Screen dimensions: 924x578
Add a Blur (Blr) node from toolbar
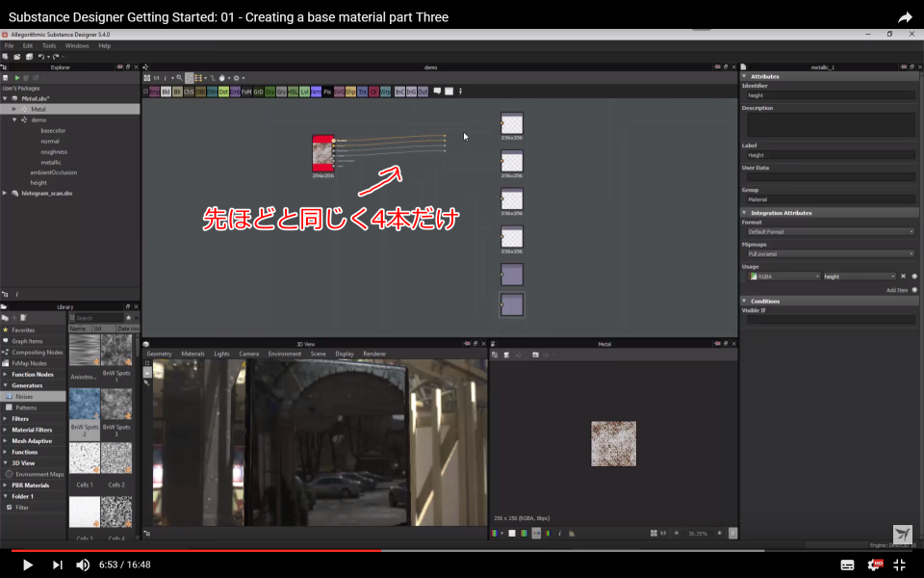click(x=177, y=92)
